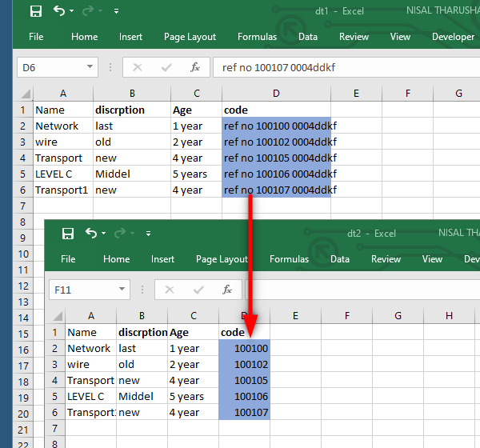
Task: Select row 7 header in dt2
Action: pos(54,429)
